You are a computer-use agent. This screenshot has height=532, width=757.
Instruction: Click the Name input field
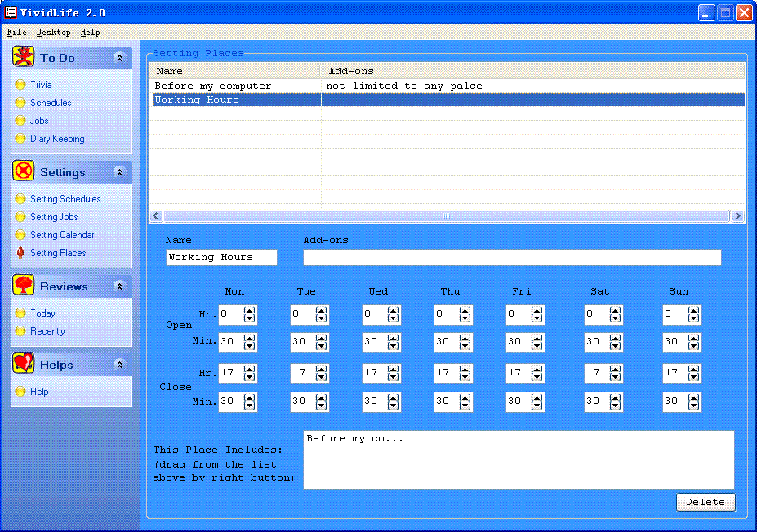(x=221, y=258)
